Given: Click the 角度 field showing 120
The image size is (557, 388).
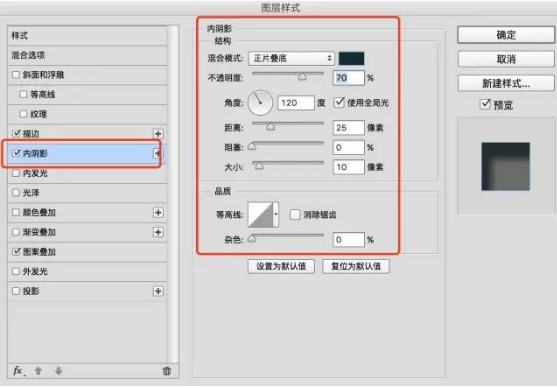Looking at the screenshot, I should tap(296, 103).
